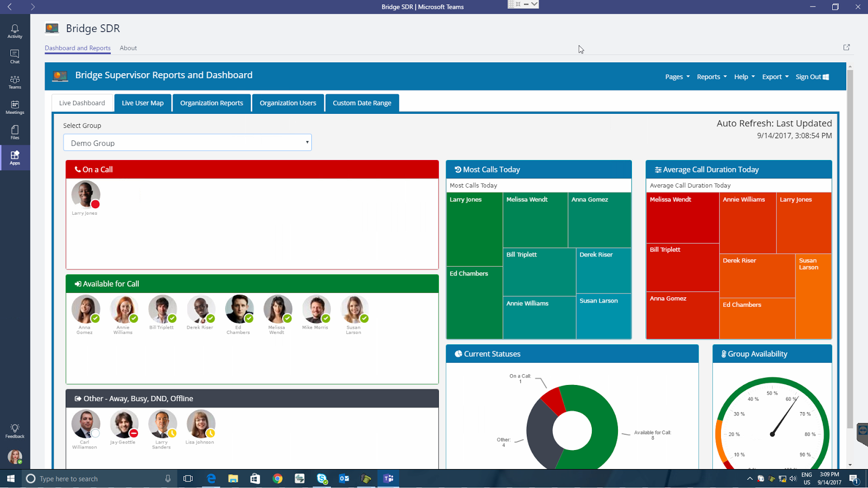
Task: Click Susan Larson tile in Average Call Duration
Action: [x=813, y=297]
